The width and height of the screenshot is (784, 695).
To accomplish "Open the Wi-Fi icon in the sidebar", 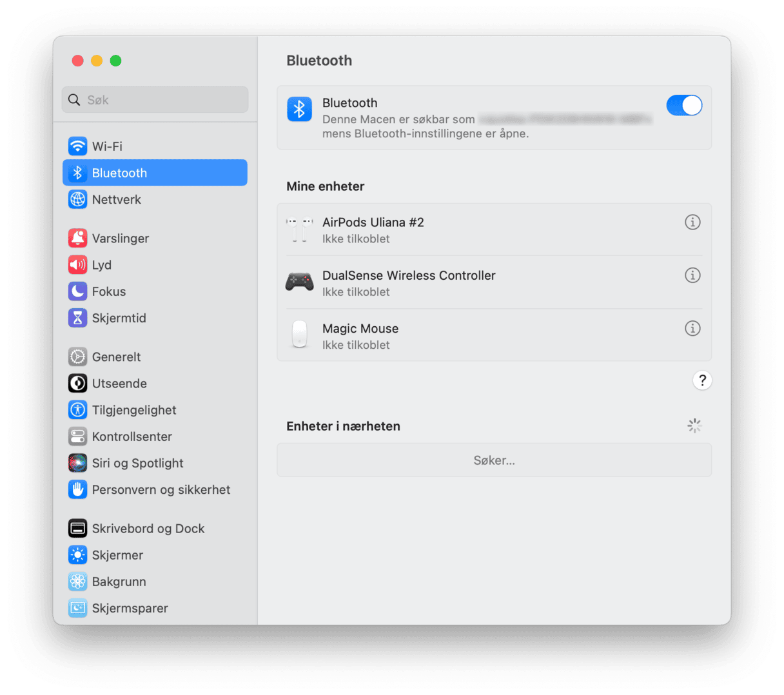I will pos(77,146).
